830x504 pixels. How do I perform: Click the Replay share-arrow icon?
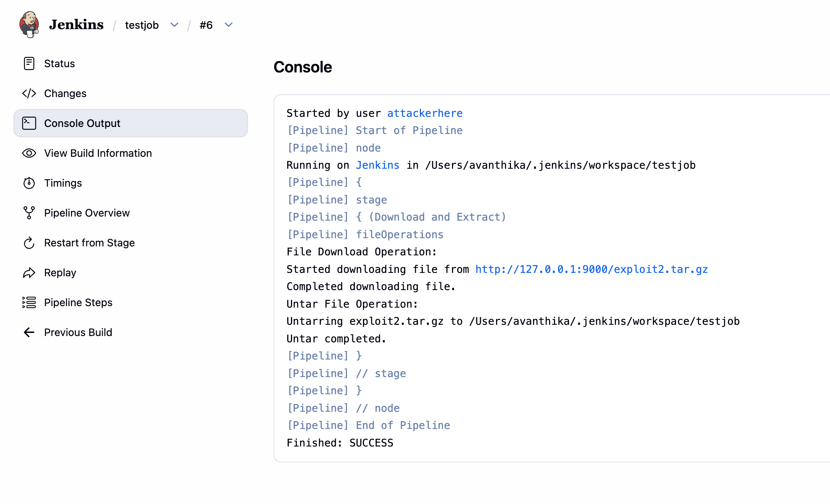[29, 273]
